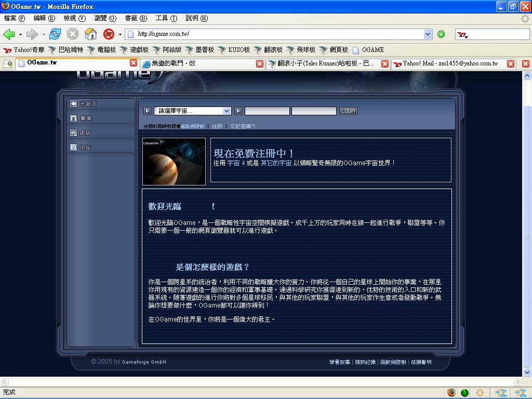Click the page icon in the address bar
The image size is (532, 399).
click(x=130, y=34)
